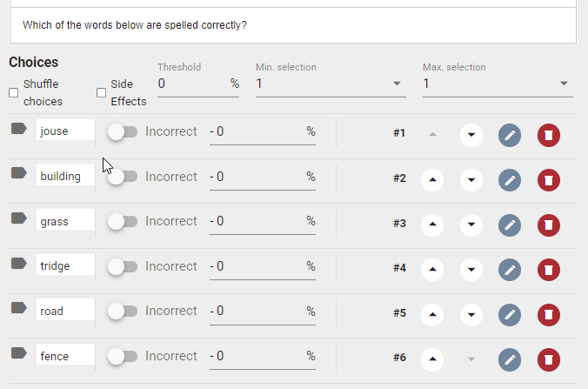The height and width of the screenshot is (389, 588).
Task: Mark 'road' as correct using toggle
Action: pyautogui.click(x=123, y=311)
